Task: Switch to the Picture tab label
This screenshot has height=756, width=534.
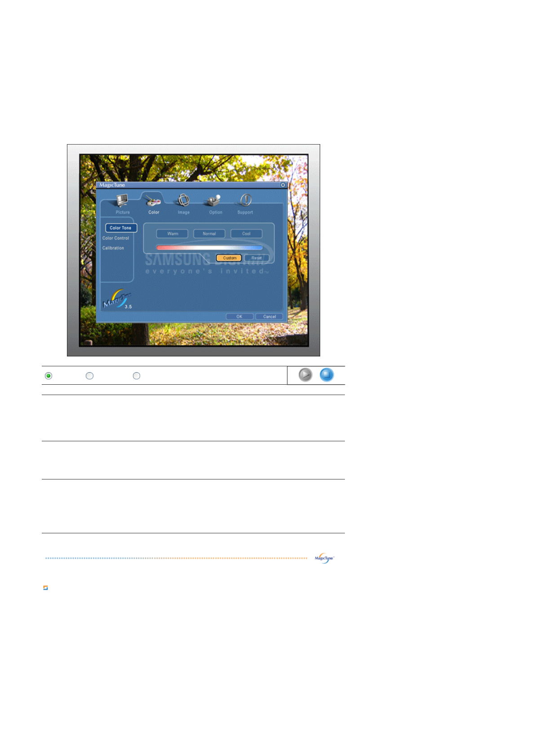Action: point(123,212)
